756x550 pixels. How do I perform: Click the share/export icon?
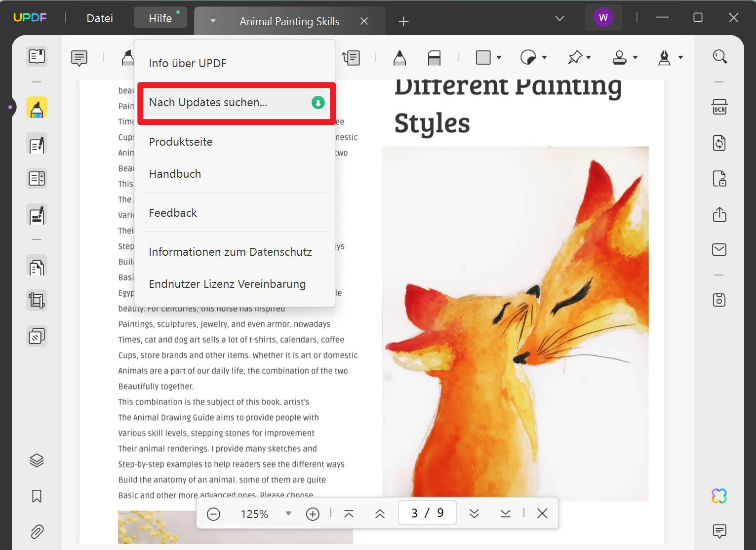click(x=719, y=214)
